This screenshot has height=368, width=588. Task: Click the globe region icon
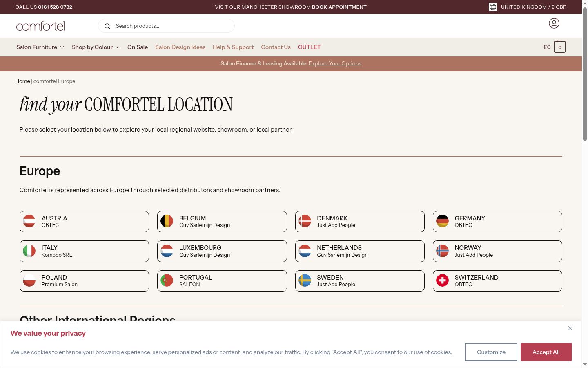pyautogui.click(x=493, y=7)
